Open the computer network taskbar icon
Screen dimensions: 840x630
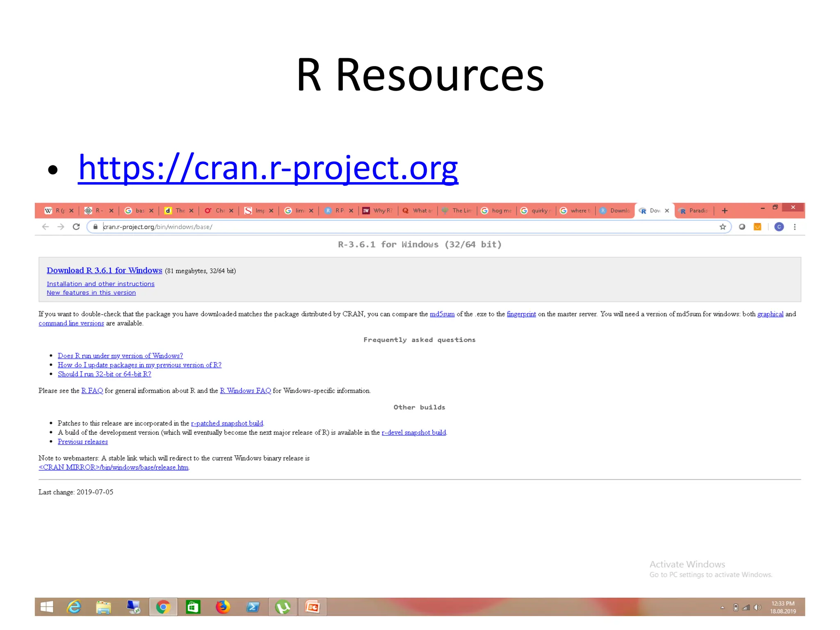tap(133, 607)
